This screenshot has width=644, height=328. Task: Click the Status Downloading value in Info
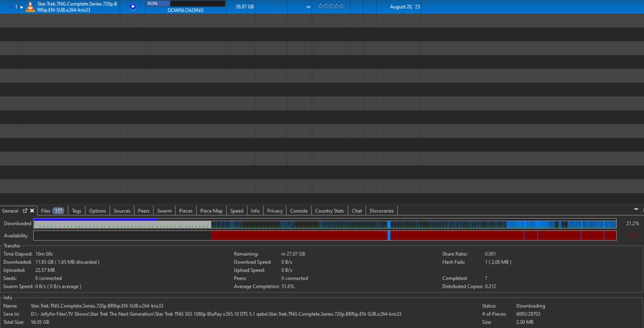531,306
